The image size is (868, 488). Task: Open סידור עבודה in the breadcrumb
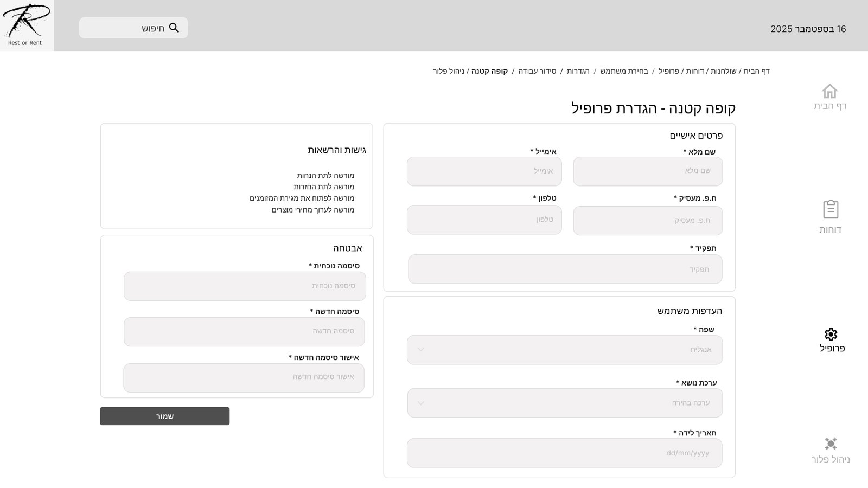coord(537,71)
